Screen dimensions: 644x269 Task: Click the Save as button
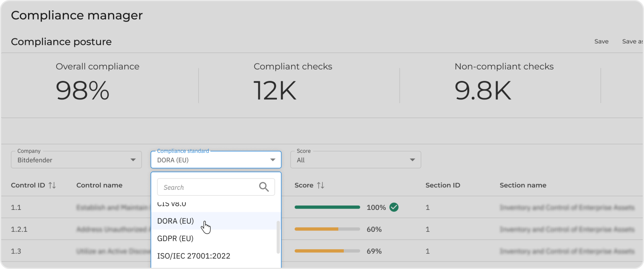(x=632, y=42)
